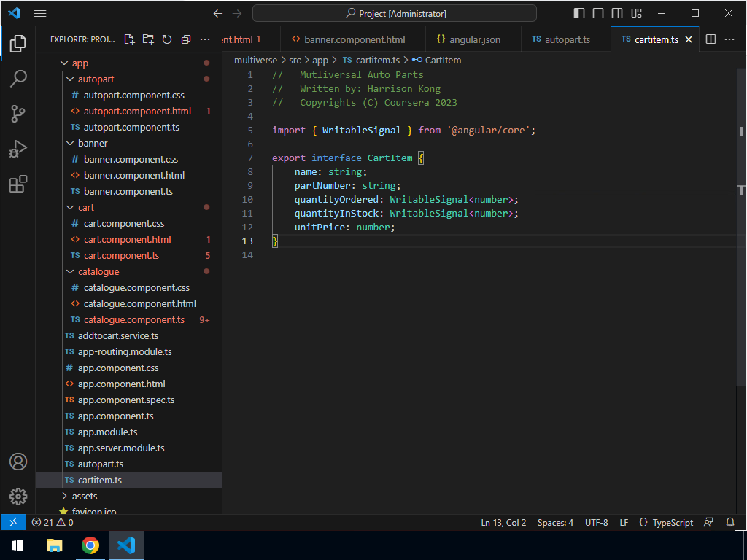Open the Extensions view
The height and width of the screenshot is (560, 747).
18,184
